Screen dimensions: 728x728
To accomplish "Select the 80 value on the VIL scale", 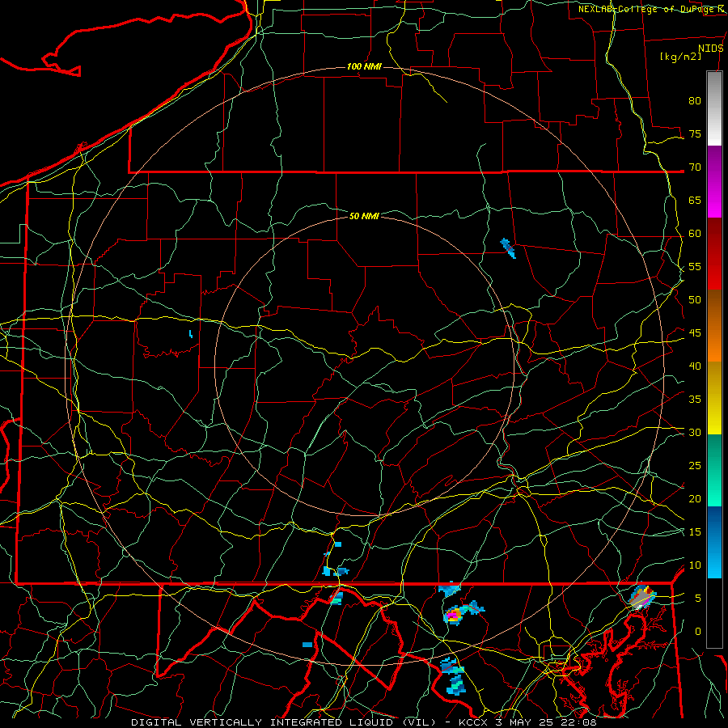I will point(695,101).
